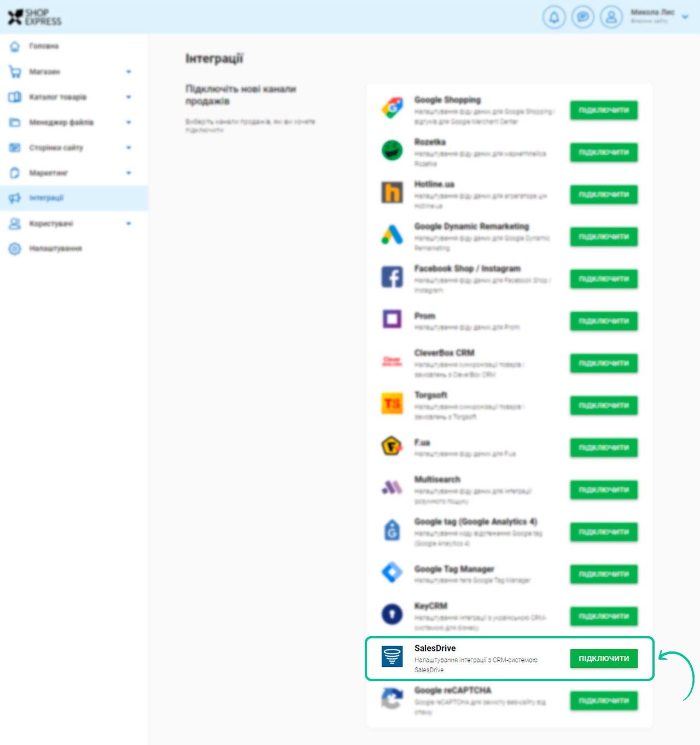
Task: Connect the CleverBox CRM integration
Action: [604, 363]
